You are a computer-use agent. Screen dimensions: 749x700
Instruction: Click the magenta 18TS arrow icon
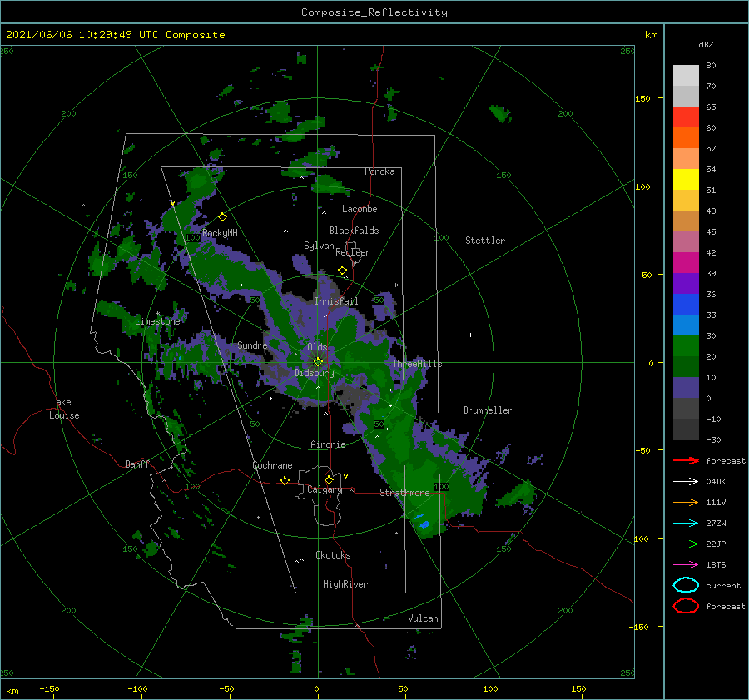click(686, 565)
